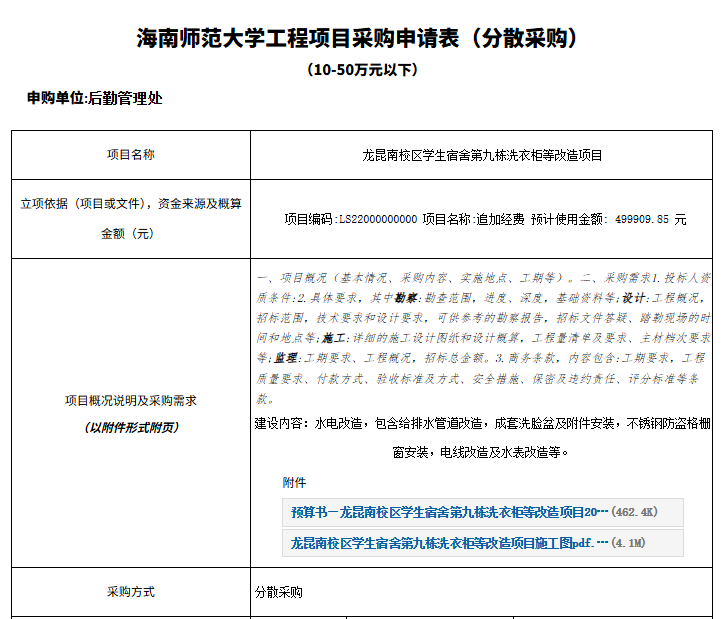
Task: Select the 立项依据 label cell
Action: tap(131, 218)
